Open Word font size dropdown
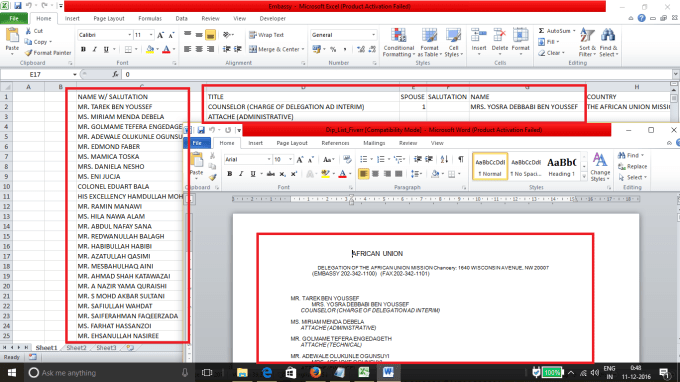Screen dimensions: 680x382 [290, 160]
